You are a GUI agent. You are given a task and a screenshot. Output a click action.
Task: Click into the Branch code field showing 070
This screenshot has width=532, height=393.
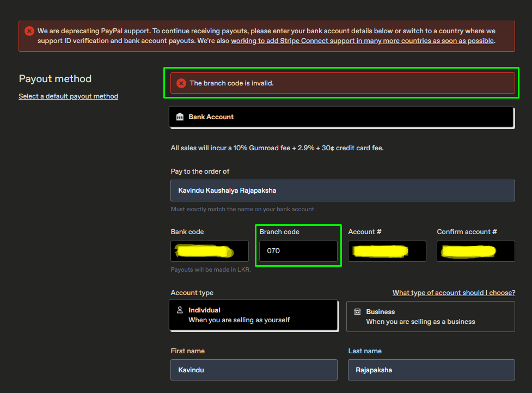(298, 251)
